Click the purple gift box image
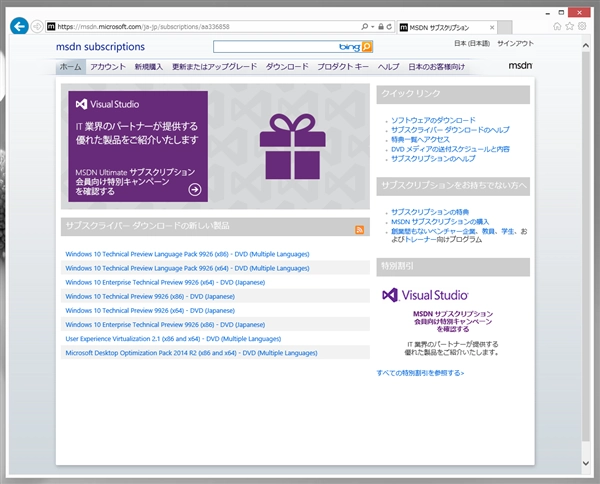 tap(293, 147)
